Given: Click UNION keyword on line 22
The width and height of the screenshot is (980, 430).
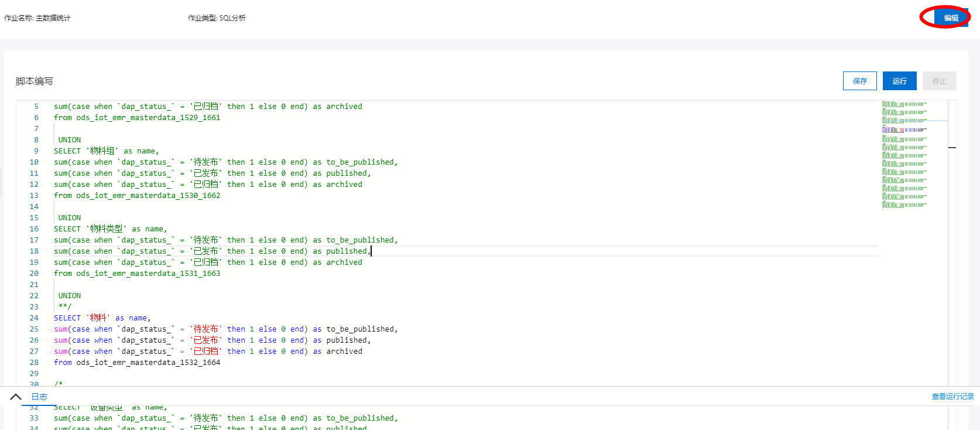Looking at the screenshot, I should (x=70, y=296).
